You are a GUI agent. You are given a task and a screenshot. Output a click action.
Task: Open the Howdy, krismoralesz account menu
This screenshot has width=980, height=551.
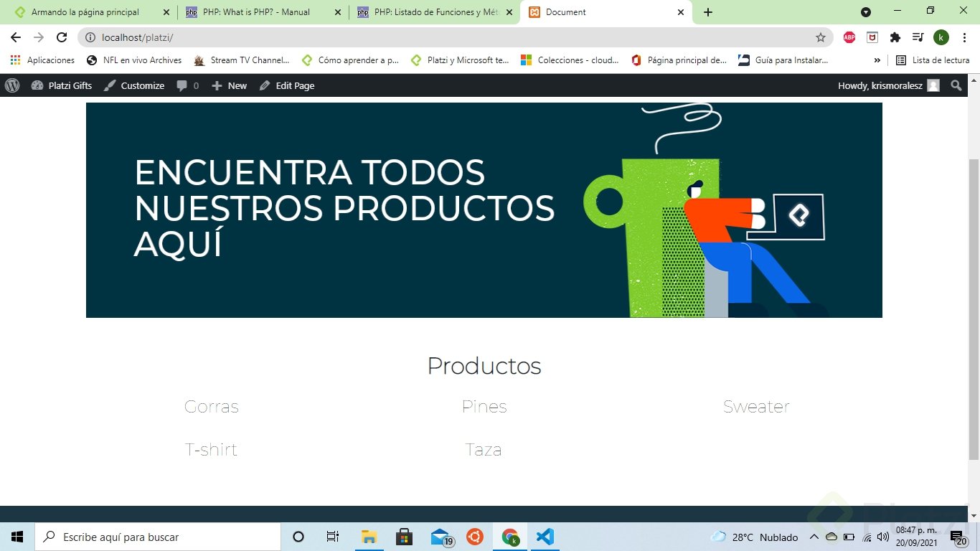[x=888, y=85]
